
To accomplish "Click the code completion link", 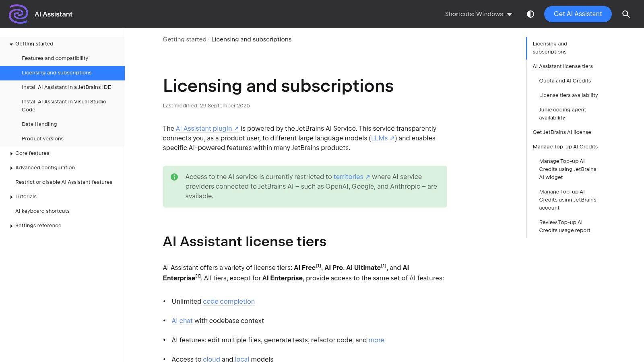I will tap(229, 302).
